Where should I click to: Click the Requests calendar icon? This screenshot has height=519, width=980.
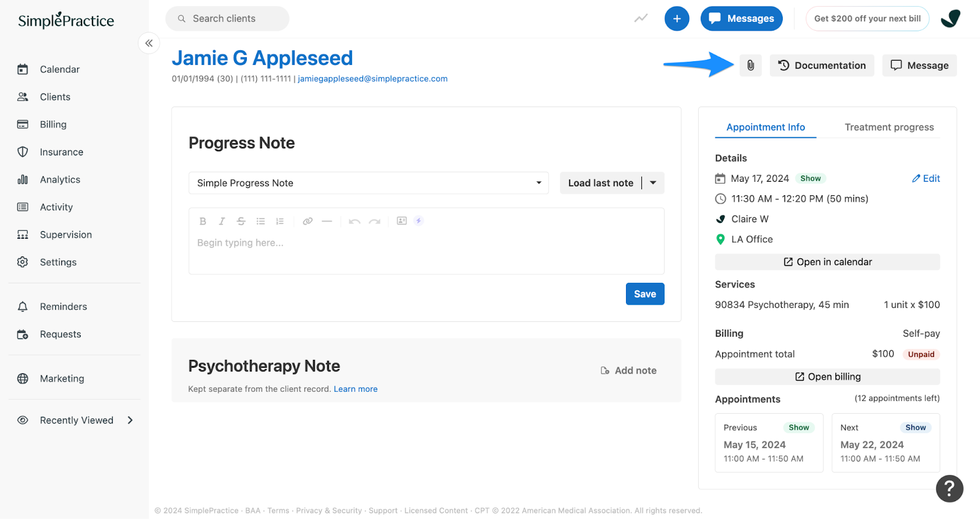pos(23,334)
